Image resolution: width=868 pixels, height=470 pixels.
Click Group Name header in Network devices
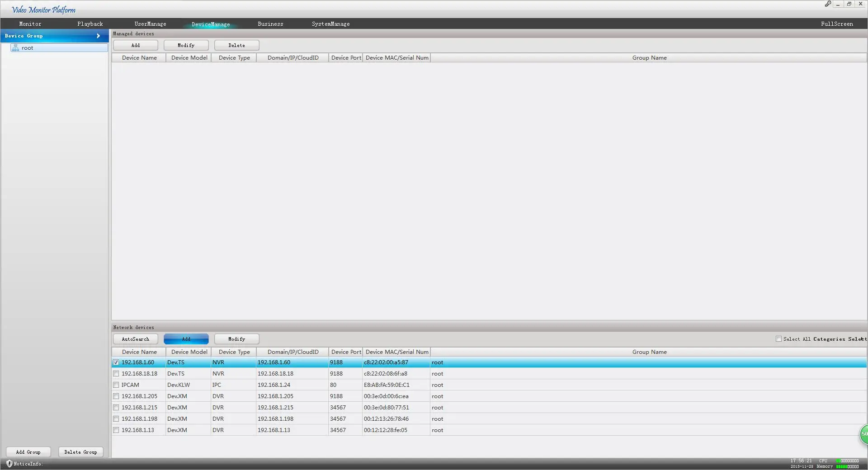click(x=649, y=352)
